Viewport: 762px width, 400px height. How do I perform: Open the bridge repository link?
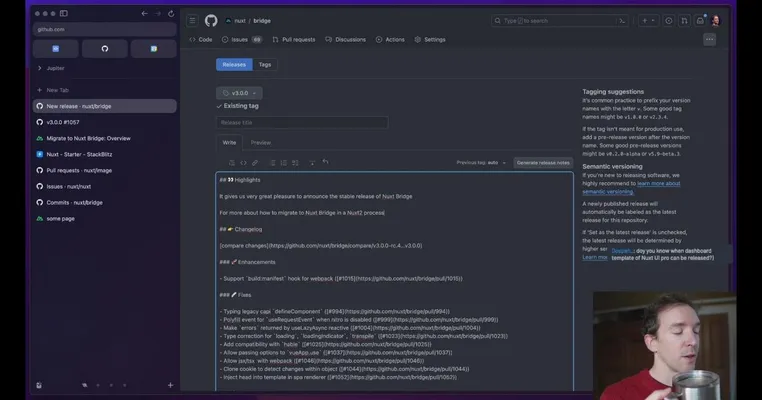[262, 21]
